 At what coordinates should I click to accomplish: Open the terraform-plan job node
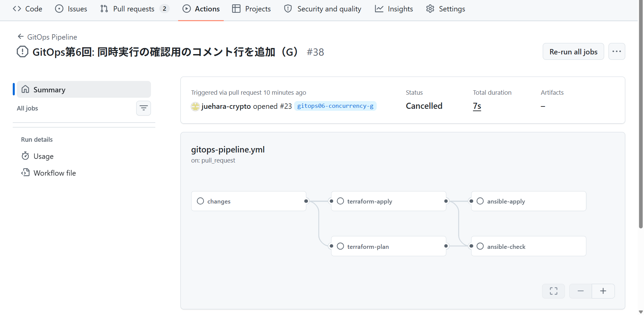pyautogui.click(x=389, y=246)
